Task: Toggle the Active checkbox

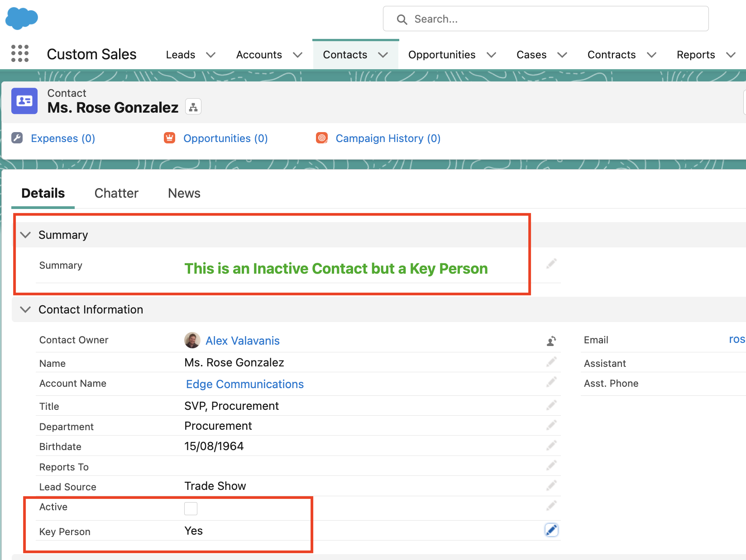Action: [x=191, y=508]
